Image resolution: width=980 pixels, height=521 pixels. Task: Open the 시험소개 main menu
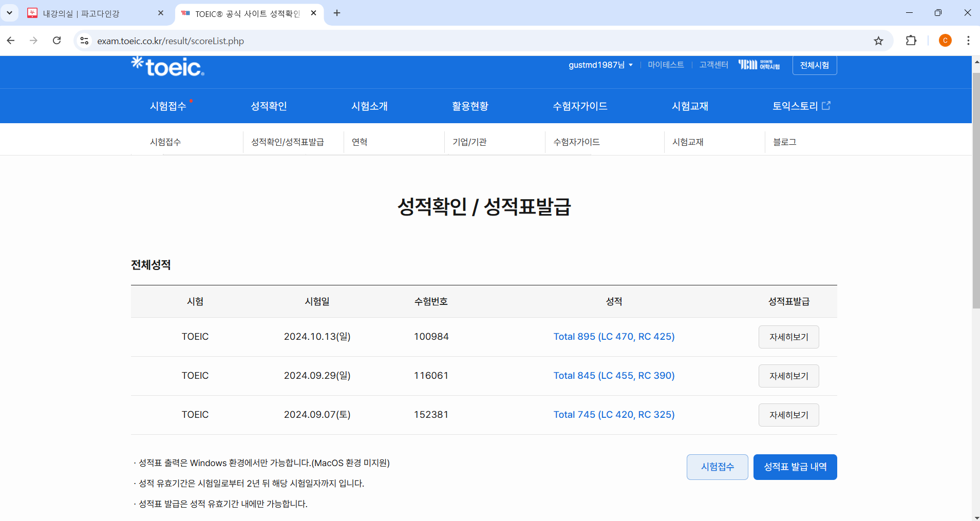369,106
